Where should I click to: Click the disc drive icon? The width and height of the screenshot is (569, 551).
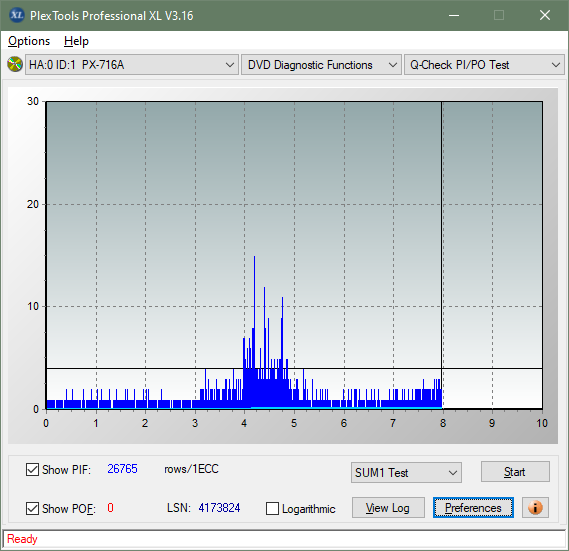(x=15, y=64)
